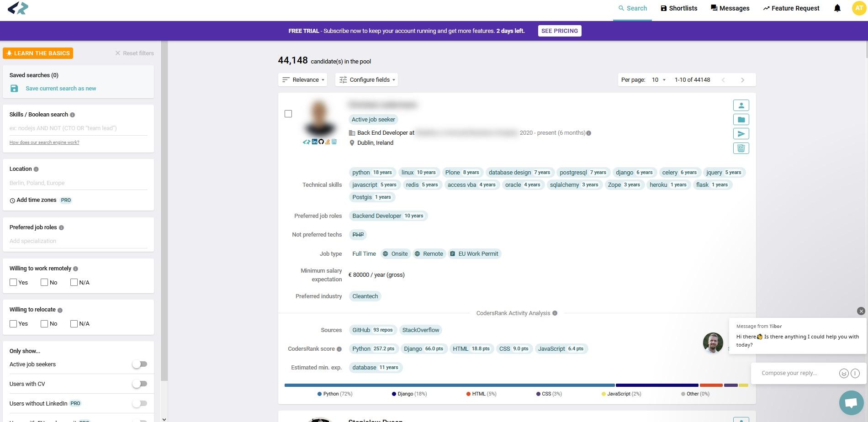The width and height of the screenshot is (868, 422).
Task: Open candidate's GitHub icon under photo
Action: click(321, 142)
